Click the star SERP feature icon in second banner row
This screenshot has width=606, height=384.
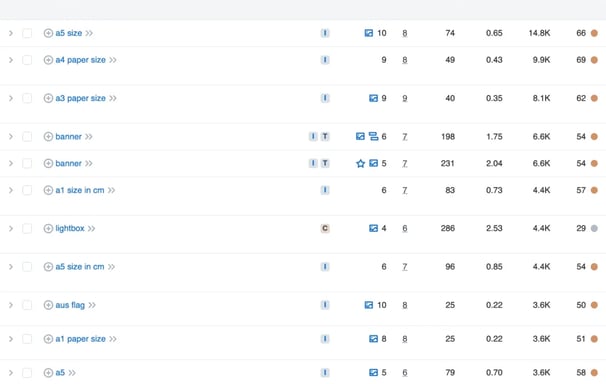click(360, 164)
